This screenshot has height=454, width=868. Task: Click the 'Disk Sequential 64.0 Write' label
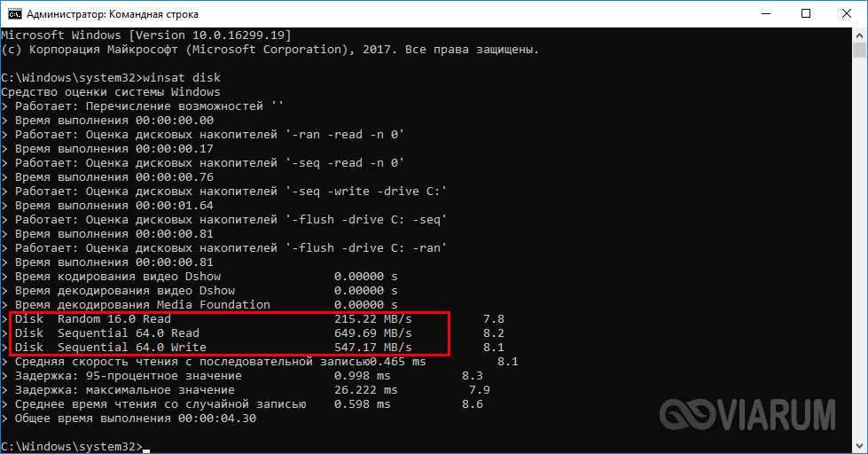tap(111, 347)
